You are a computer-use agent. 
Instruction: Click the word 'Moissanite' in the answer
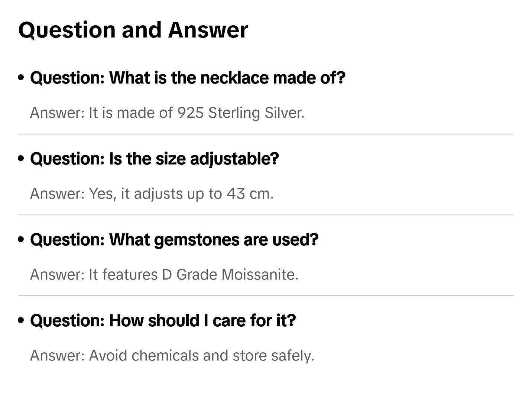(x=260, y=275)
